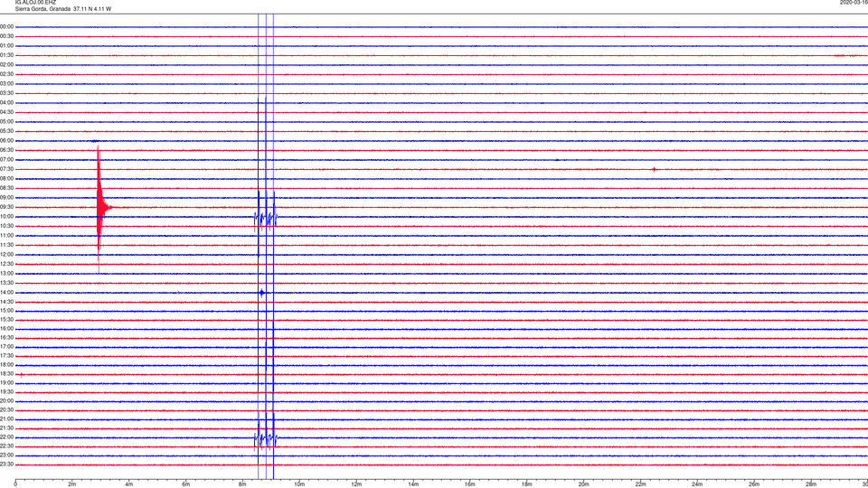Select the 10m x-axis tick label
Viewport: 868px width, 488px height.
pos(299,484)
